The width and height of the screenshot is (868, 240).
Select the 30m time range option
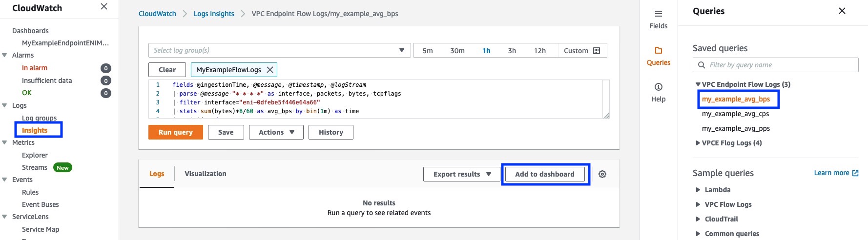(x=457, y=51)
